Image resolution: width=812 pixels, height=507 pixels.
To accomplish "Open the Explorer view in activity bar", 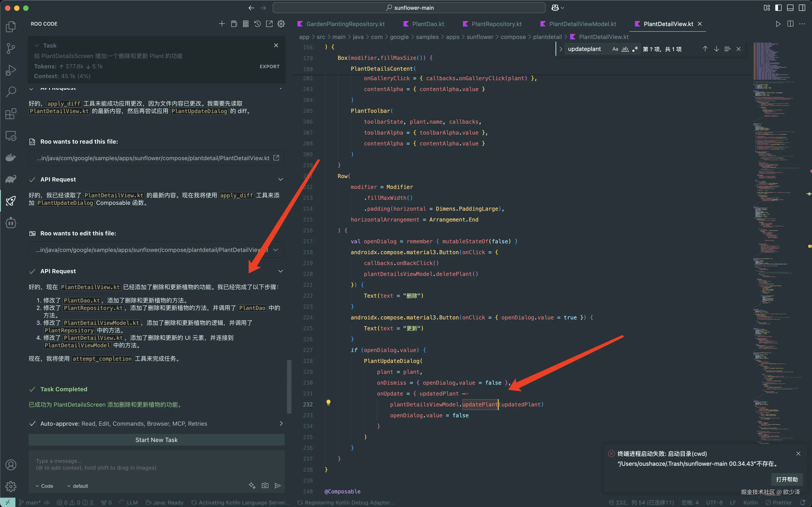I will [11, 27].
